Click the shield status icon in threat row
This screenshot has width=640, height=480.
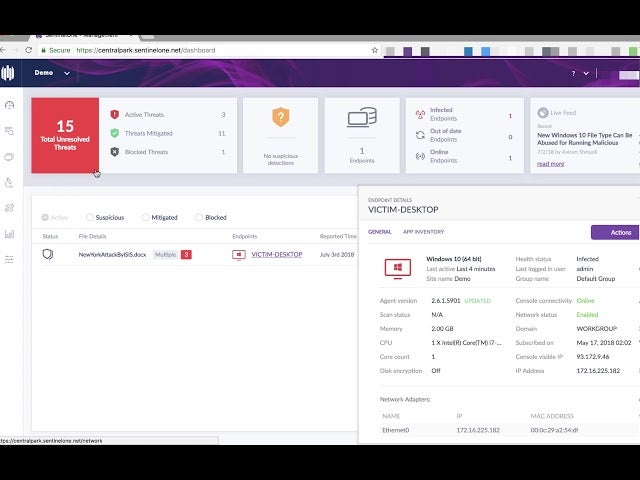[47, 254]
